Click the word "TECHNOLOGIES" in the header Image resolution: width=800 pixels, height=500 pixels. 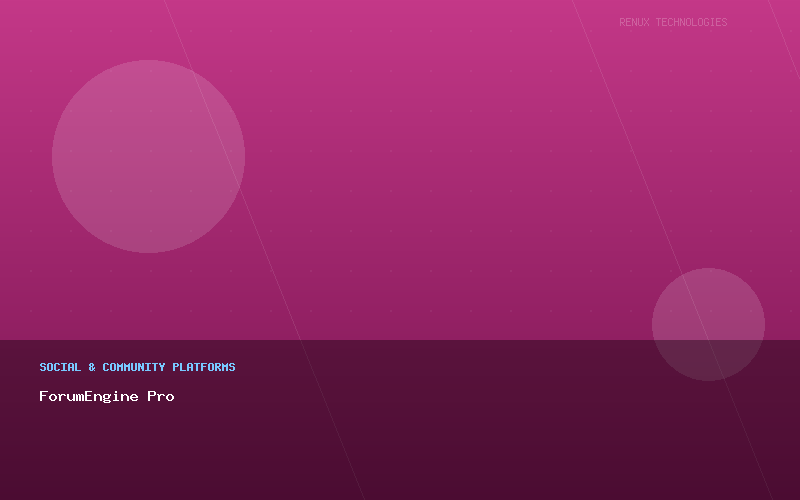click(x=691, y=22)
